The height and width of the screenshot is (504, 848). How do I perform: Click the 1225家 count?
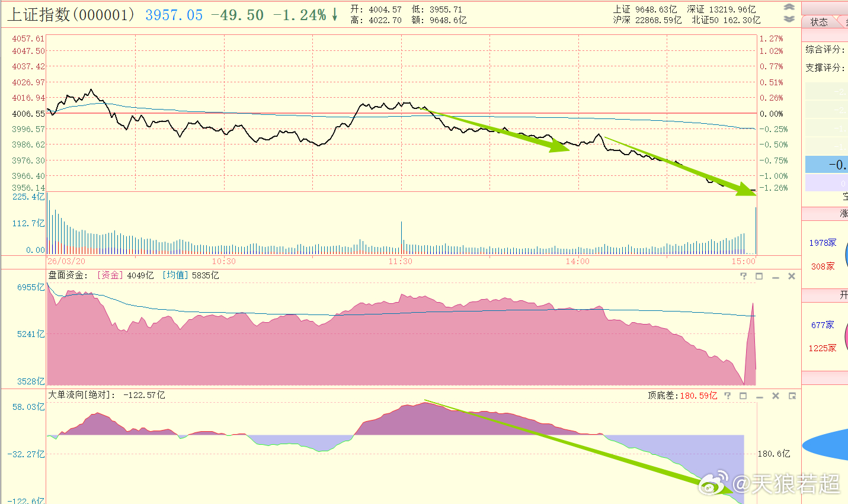click(x=823, y=348)
